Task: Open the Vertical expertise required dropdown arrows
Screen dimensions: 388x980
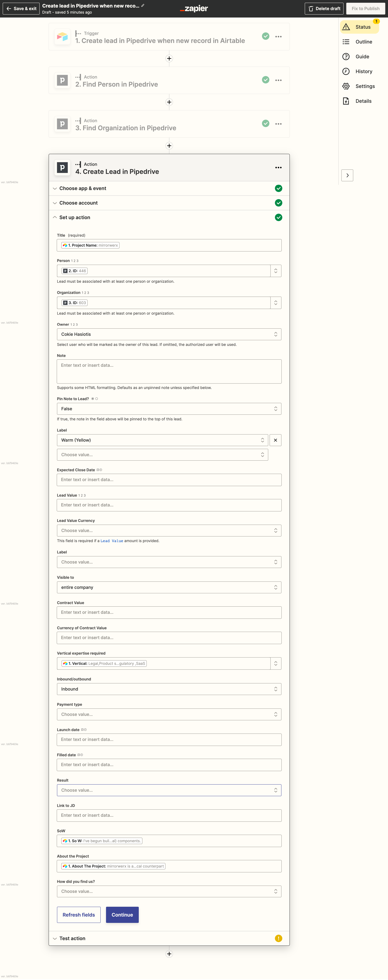Action: [x=276, y=663]
